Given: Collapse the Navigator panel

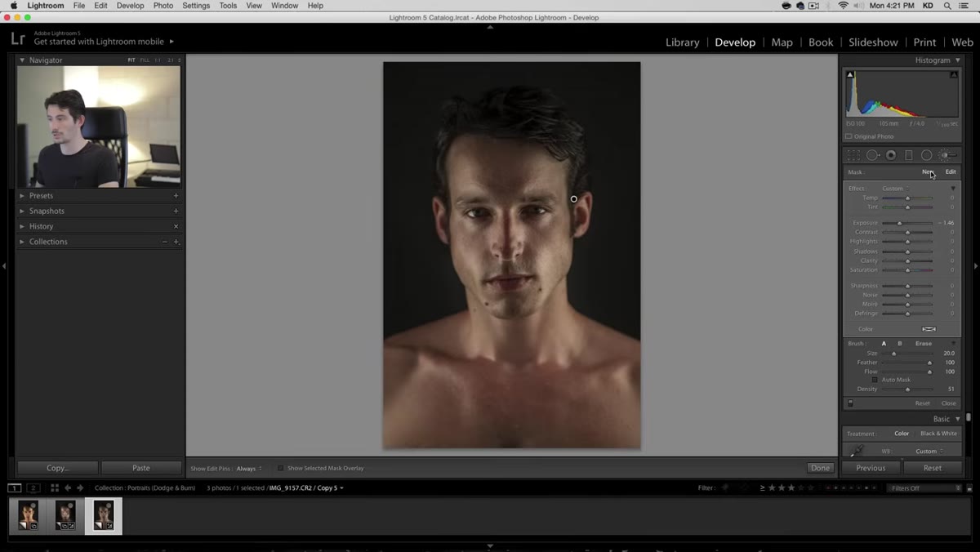Looking at the screenshot, I should pos(22,60).
